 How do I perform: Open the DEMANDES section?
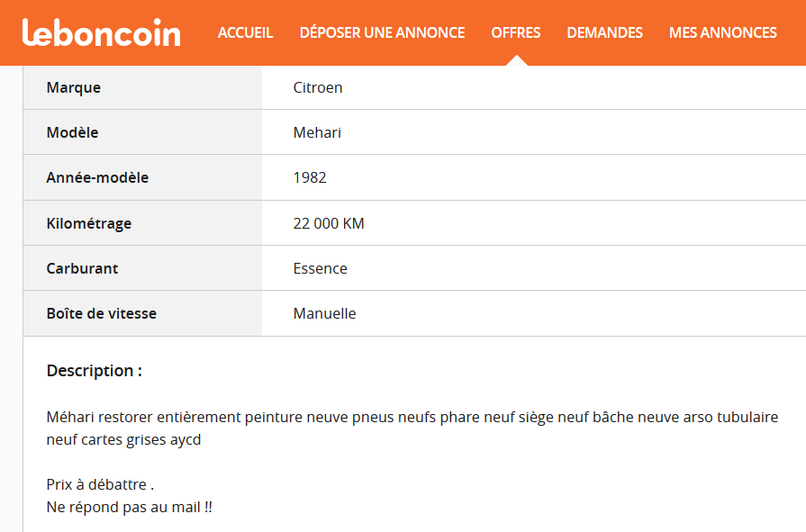pyautogui.click(x=604, y=33)
